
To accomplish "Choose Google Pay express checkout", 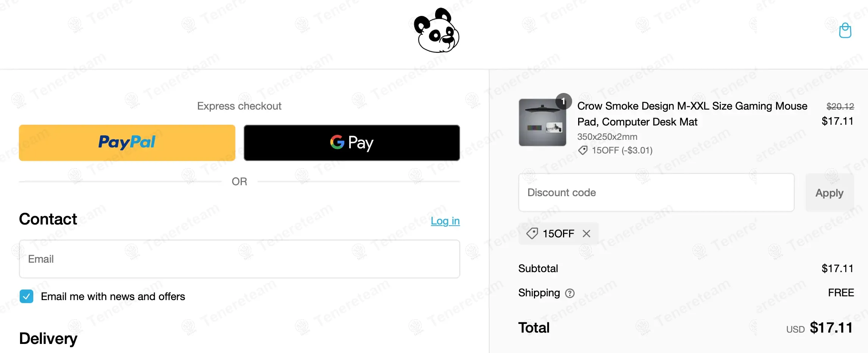I will point(352,143).
